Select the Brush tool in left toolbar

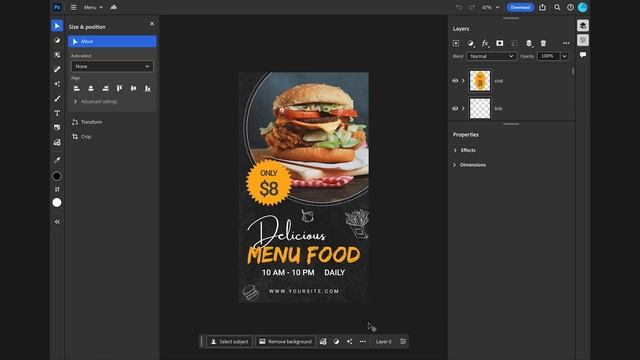point(57,98)
